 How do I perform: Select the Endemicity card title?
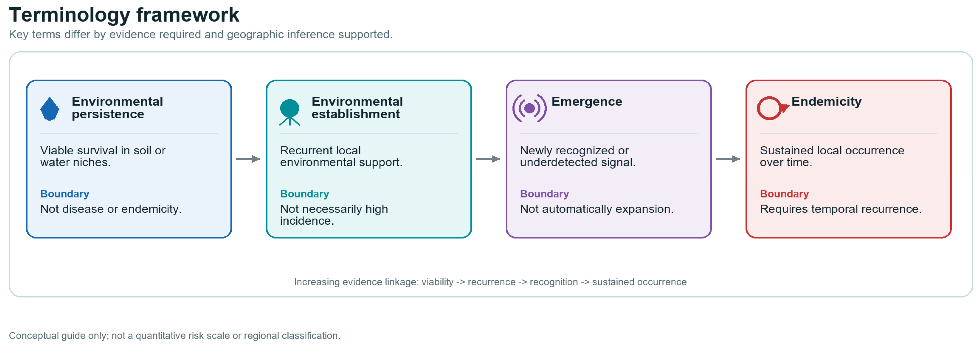click(x=826, y=102)
